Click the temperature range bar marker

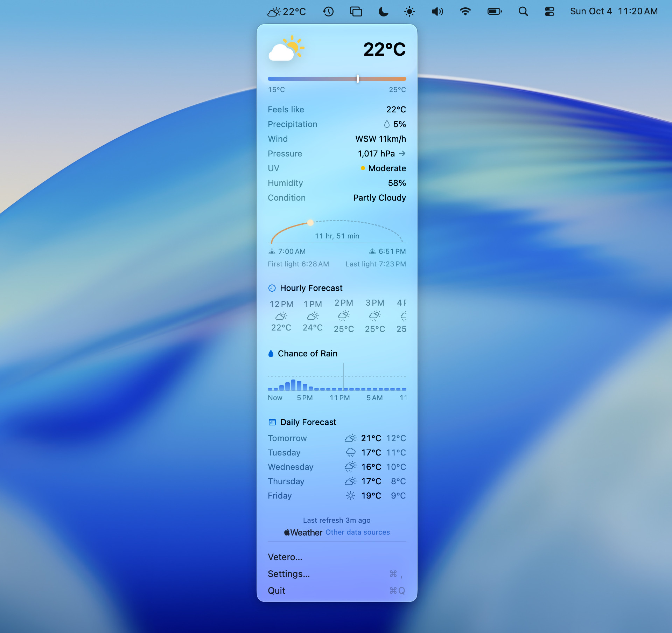pyautogui.click(x=357, y=79)
